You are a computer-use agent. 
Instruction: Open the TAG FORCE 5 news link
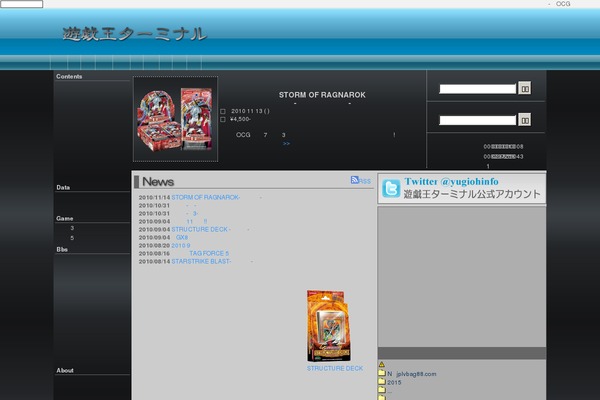(x=209, y=253)
